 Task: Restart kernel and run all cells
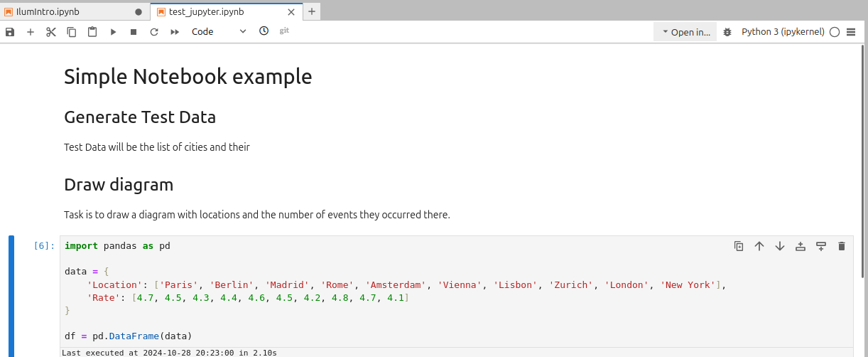(x=175, y=32)
